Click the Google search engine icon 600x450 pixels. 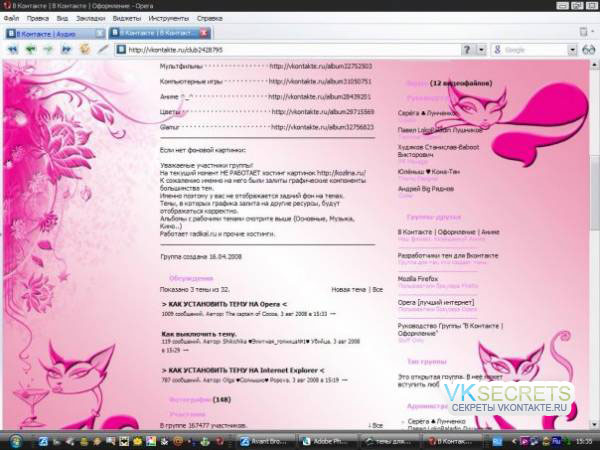coord(497,50)
